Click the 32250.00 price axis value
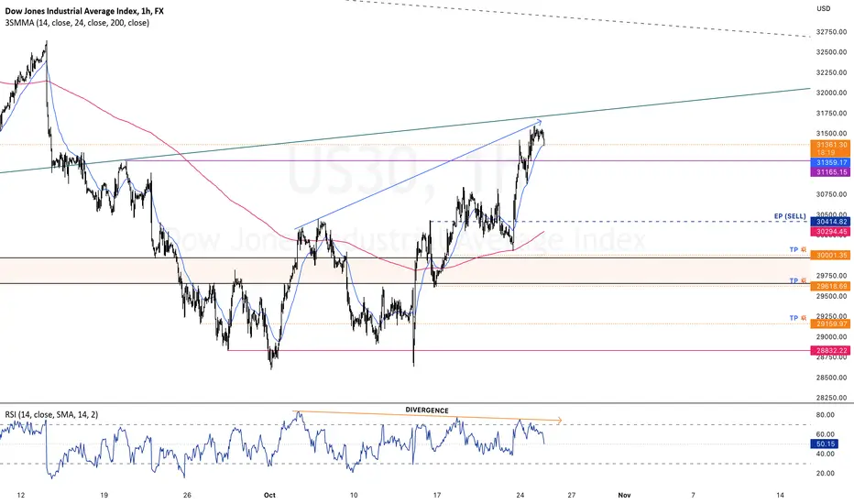This screenshot has width=854, height=504. [831, 72]
